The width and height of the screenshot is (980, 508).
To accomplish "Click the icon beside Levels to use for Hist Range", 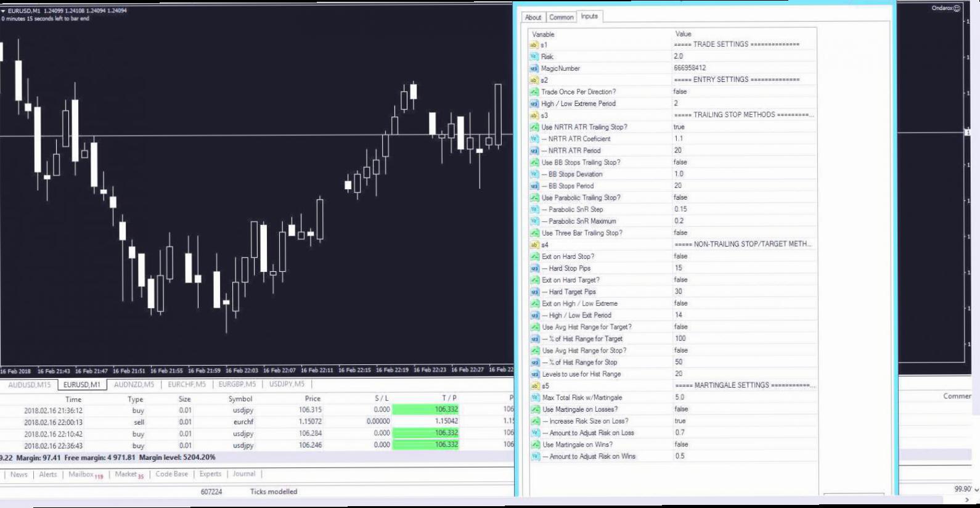I will pyautogui.click(x=534, y=374).
